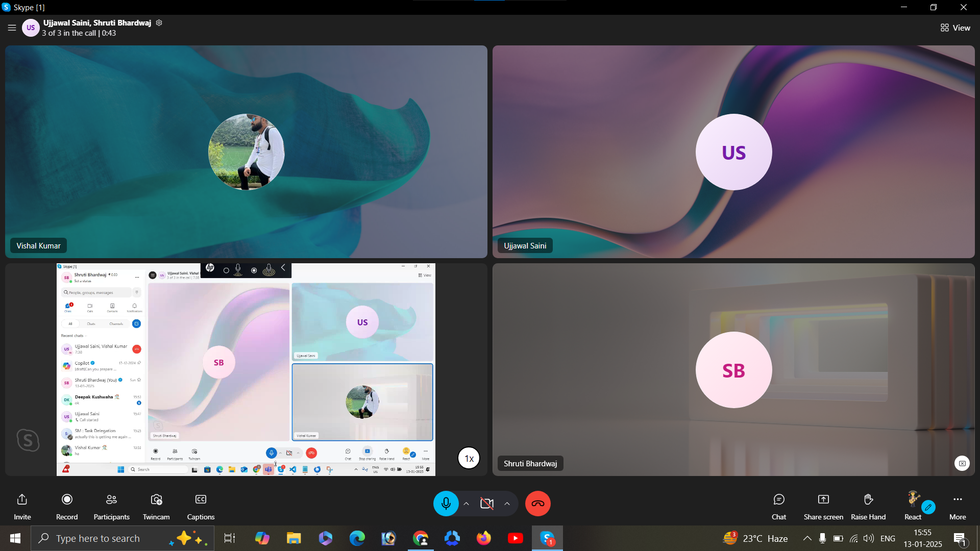Open battery status in system tray
Viewport: 980px width, 551px height.
(x=838, y=538)
